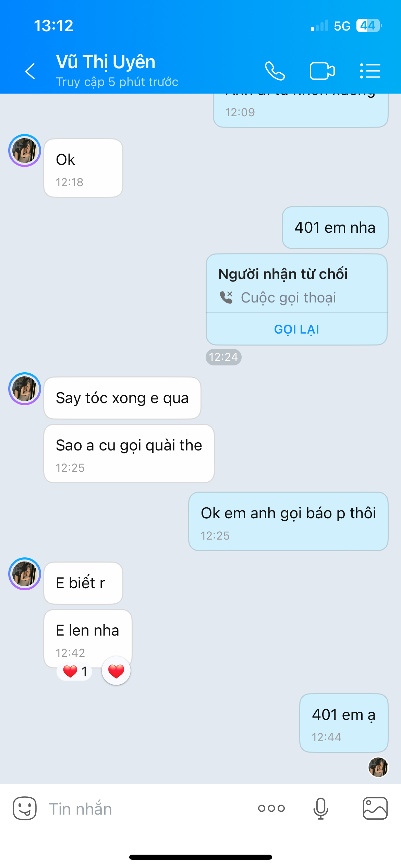This screenshot has height=868, width=401.
Task: Tap the "401 em nha" message bubble
Action: pyautogui.click(x=335, y=228)
